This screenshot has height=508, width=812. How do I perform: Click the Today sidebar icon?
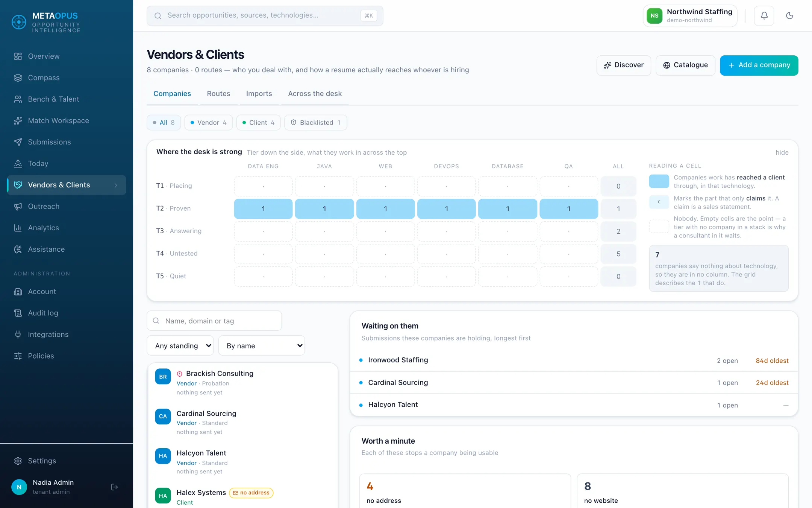pos(18,164)
